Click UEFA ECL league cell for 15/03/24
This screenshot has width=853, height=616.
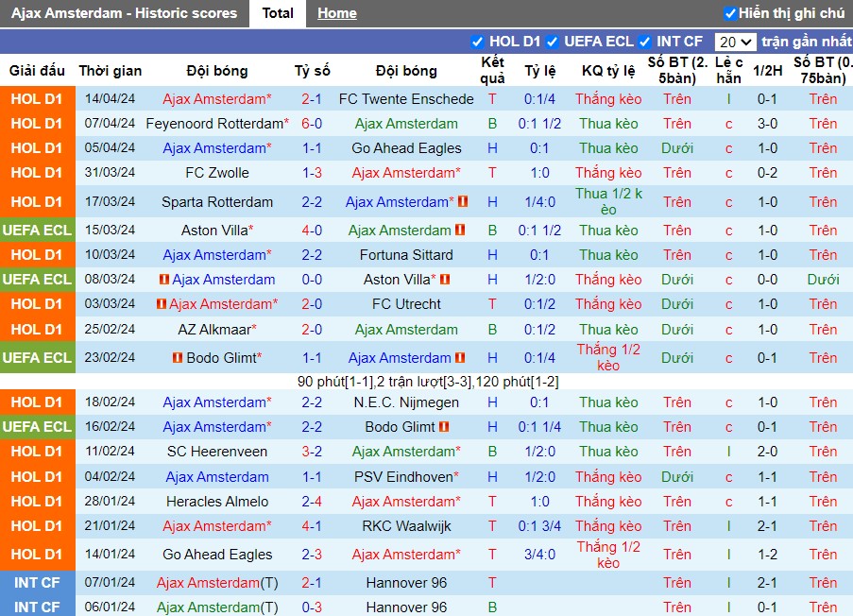[37, 231]
